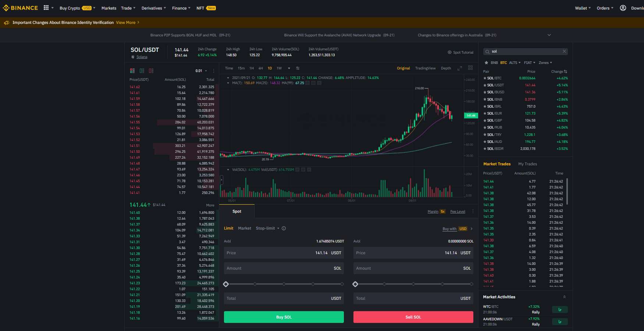Open Fee Level link
Viewport: 644px width, 331px height.
click(458, 212)
